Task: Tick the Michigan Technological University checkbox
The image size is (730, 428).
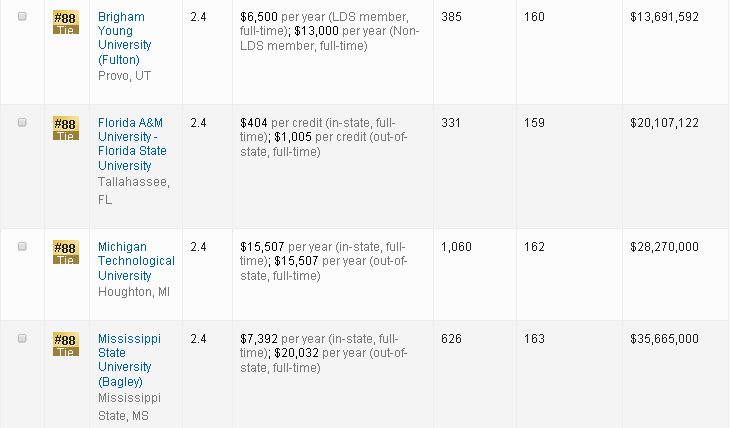Action: (22, 246)
